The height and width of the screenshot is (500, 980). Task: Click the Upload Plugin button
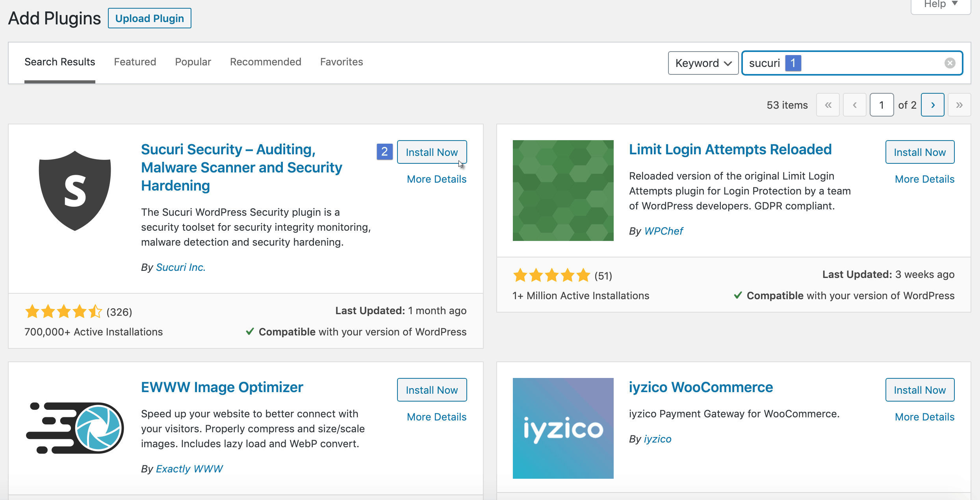(150, 18)
